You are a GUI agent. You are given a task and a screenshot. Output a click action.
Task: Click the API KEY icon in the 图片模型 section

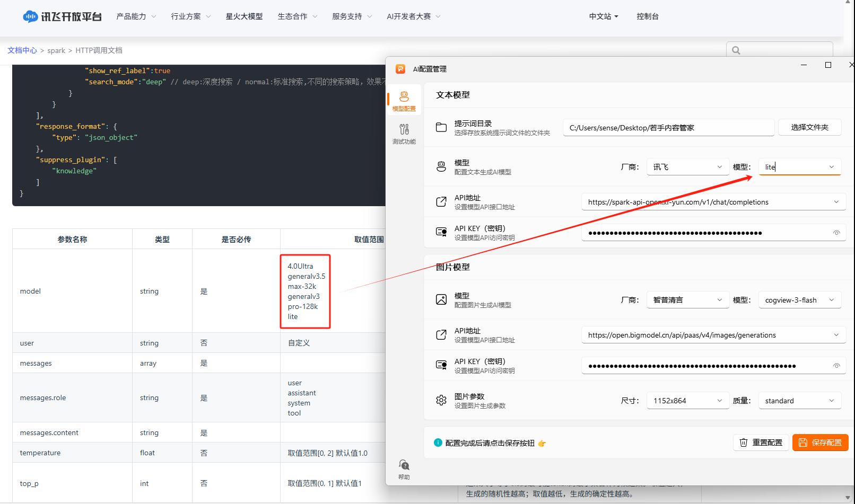tap(441, 365)
